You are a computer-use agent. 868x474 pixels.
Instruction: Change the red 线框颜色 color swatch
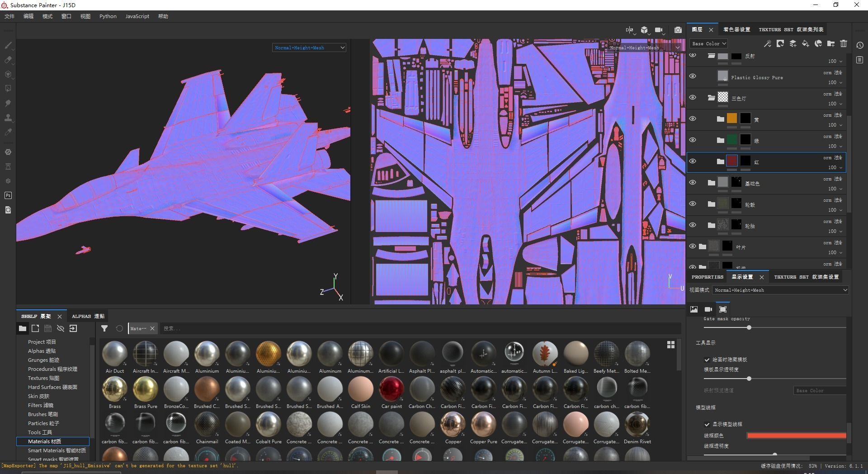pos(797,436)
